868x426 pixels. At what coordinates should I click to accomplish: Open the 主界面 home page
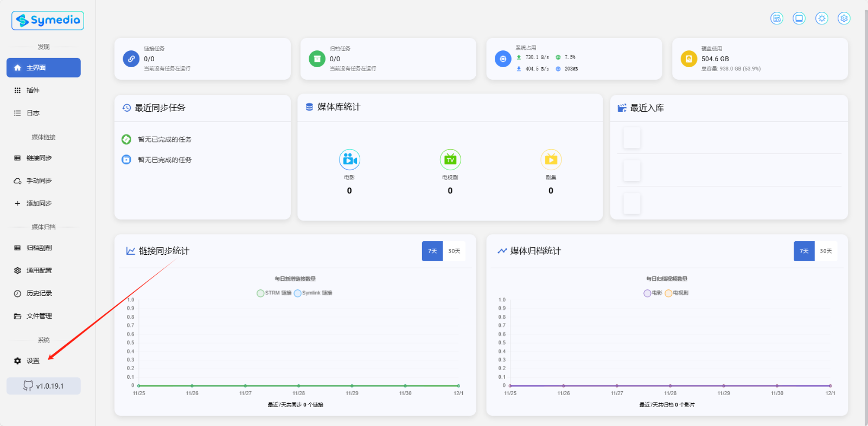point(43,68)
